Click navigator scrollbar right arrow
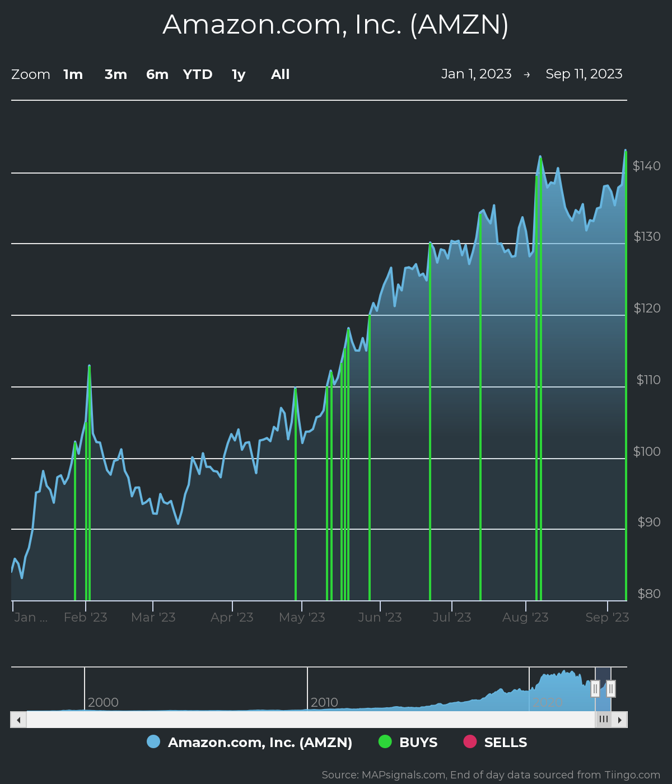This screenshot has height=784, width=672. [x=619, y=720]
